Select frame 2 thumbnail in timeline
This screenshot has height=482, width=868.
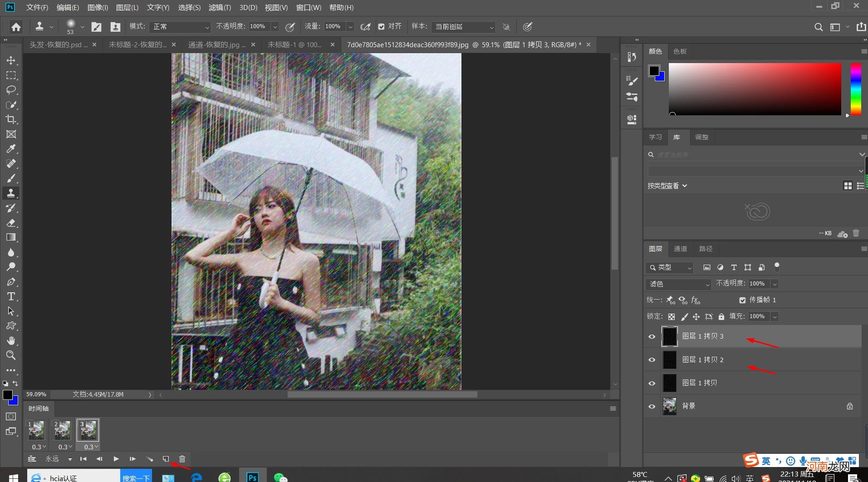pos(62,430)
